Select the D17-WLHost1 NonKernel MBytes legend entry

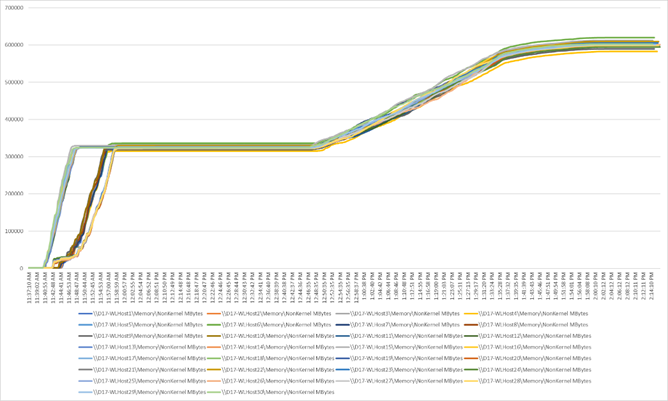coord(141,314)
